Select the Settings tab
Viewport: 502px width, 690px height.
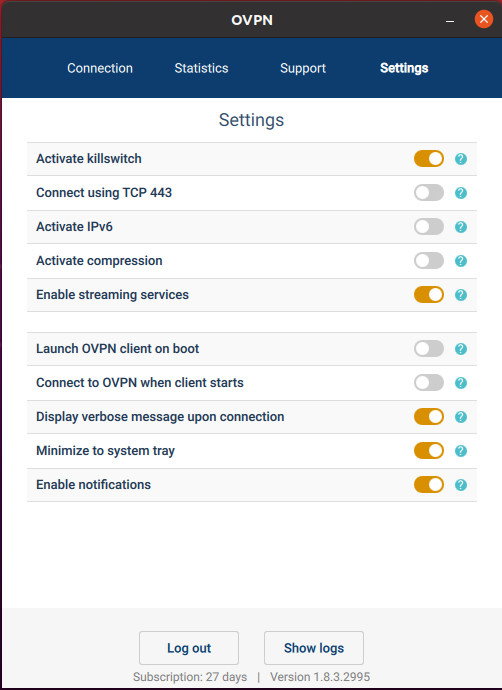(x=404, y=68)
